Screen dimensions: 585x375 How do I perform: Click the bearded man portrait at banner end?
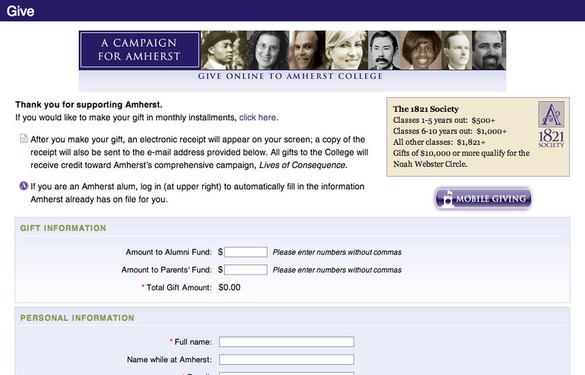489,50
